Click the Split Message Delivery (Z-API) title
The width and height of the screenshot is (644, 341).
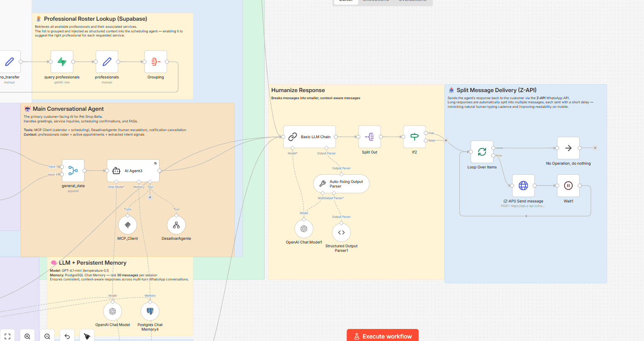click(496, 90)
